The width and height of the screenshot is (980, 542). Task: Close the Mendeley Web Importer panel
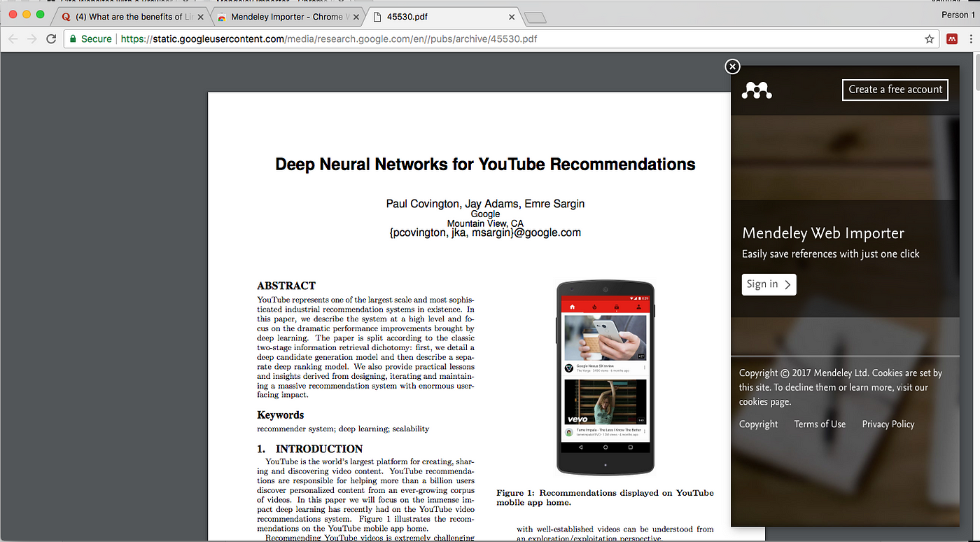pos(732,67)
